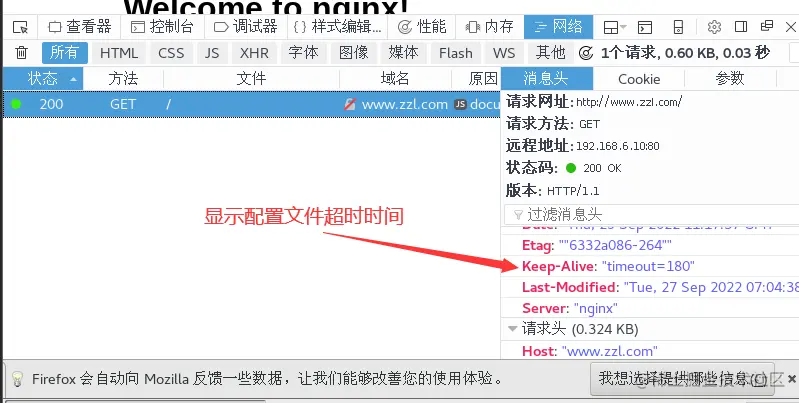The image size is (799, 403).
Task: Open the split console layout dropdown icon
Action: tap(615, 27)
